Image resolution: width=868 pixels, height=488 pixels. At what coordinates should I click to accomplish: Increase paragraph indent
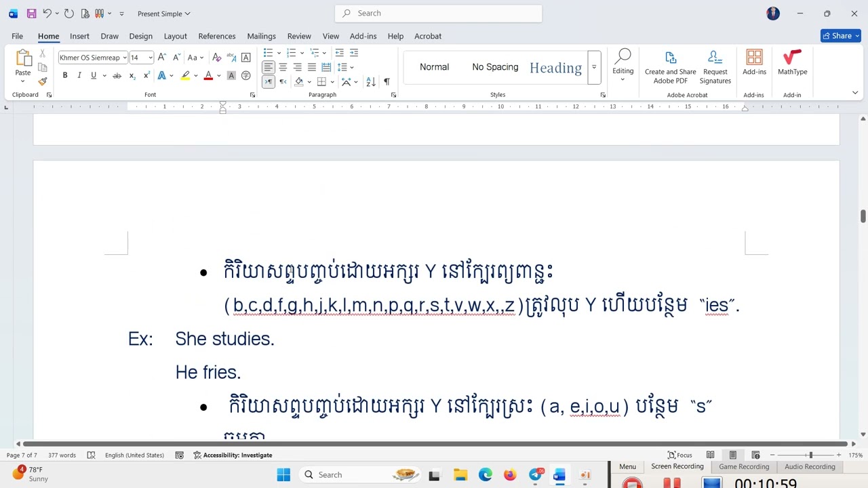[x=354, y=53]
